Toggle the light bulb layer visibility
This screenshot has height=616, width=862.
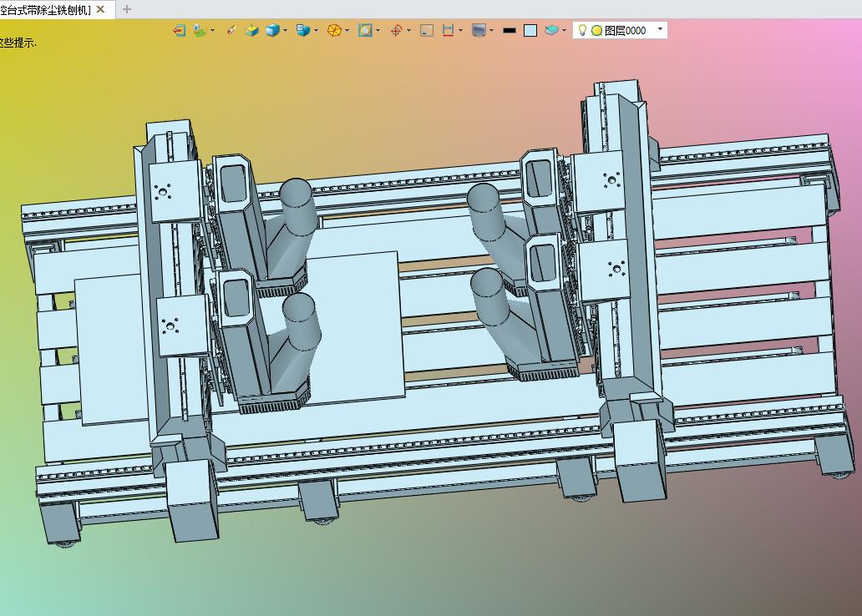pos(582,30)
